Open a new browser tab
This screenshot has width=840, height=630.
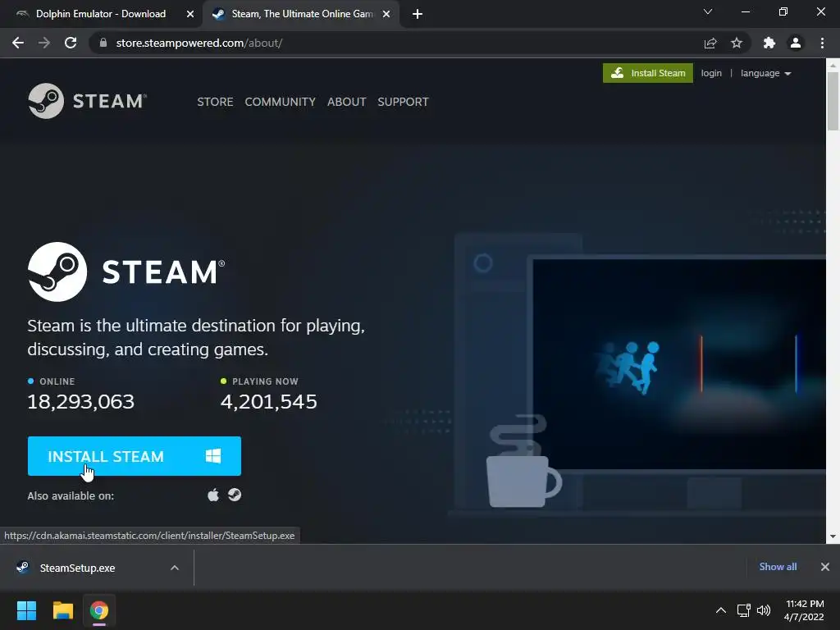[418, 14]
